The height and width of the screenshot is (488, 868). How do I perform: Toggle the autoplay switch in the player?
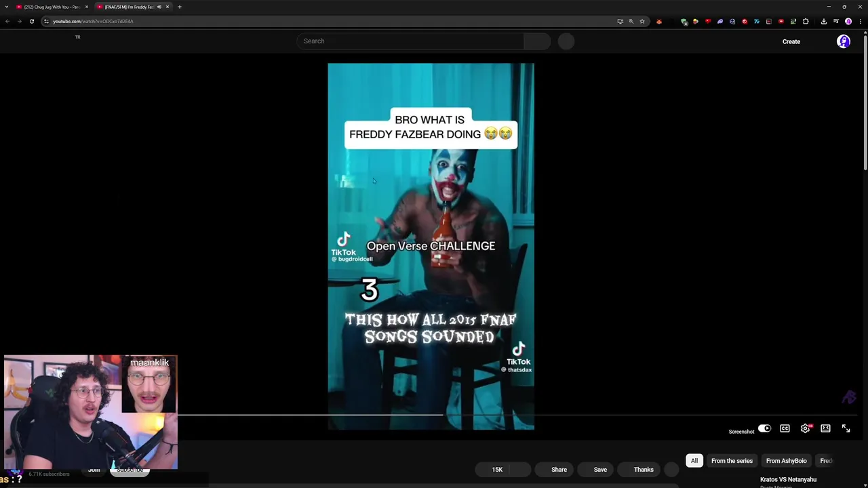point(764,428)
